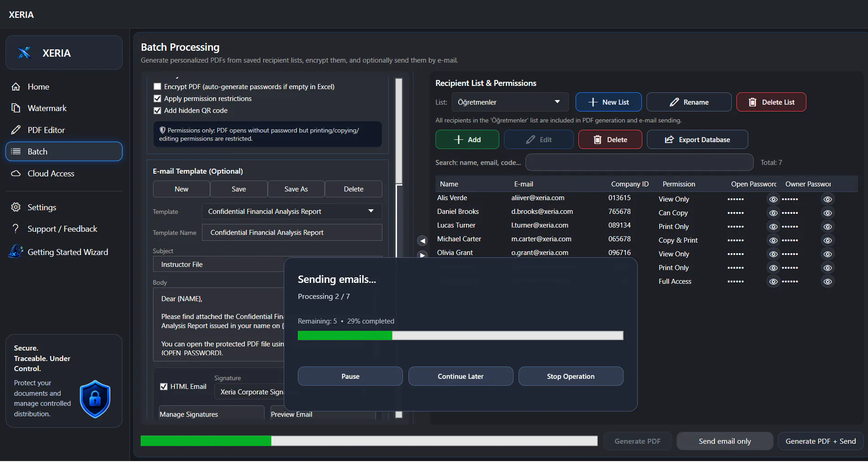This screenshot has height=462, width=868.
Task: Open the Template dropdown
Action: 291,211
